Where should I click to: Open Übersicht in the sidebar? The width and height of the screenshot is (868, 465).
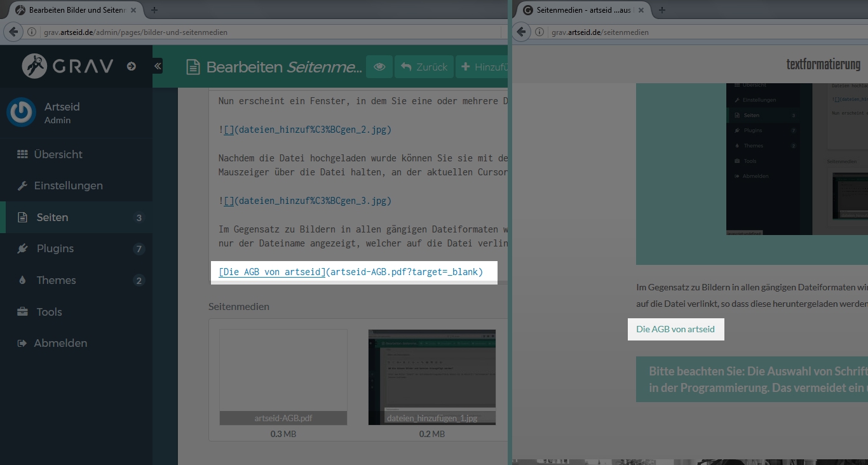tap(58, 154)
